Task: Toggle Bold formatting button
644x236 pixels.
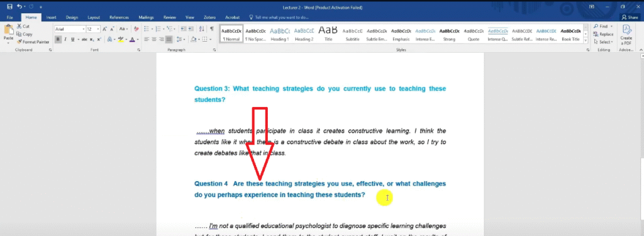Action: [58, 40]
